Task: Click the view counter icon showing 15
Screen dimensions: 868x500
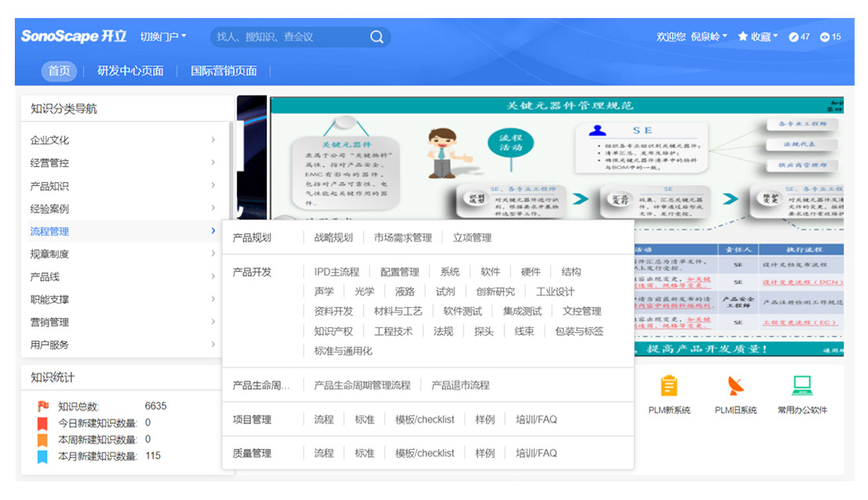Action: click(x=824, y=37)
